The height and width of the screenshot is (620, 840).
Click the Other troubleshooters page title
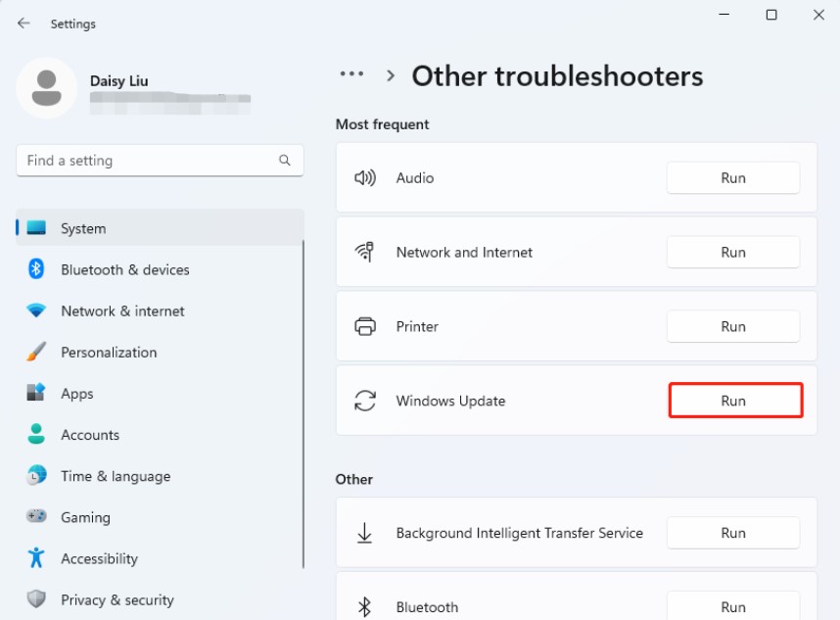click(x=557, y=75)
